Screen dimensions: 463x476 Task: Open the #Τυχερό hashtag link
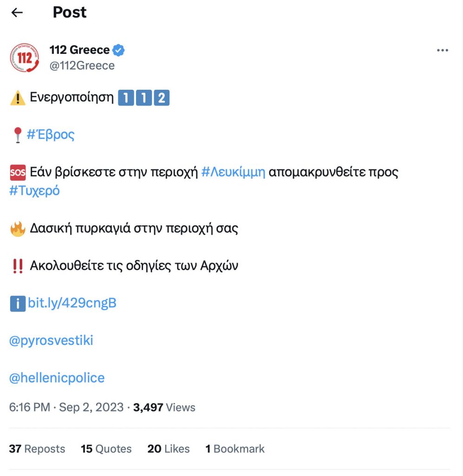click(x=34, y=191)
